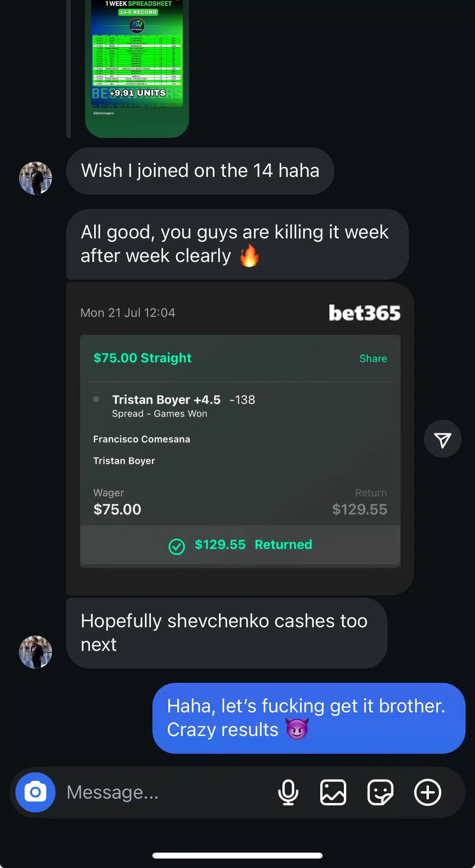The width and height of the screenshot is (475, 868).
Task: Tap the green Share link on bet slip
Action: click(373, 359)
